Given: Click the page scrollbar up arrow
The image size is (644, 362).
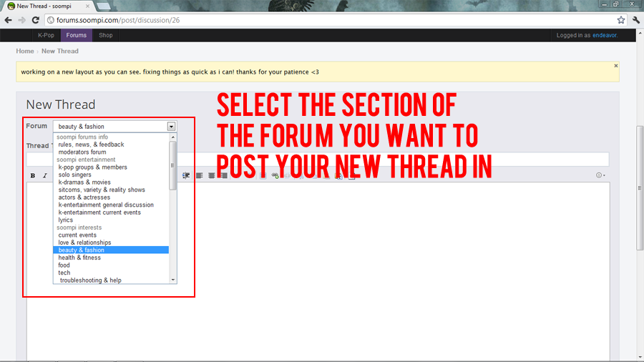Looking at the screenshot, I should click(x=640, y=33).
